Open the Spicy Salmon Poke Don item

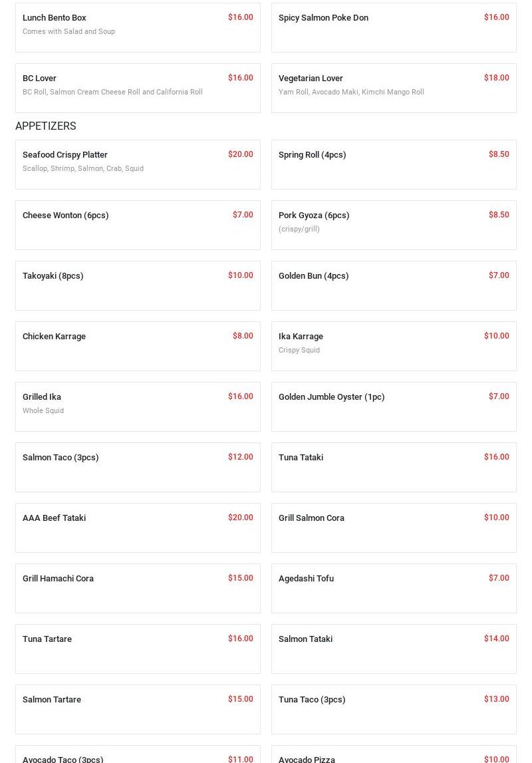394,27
